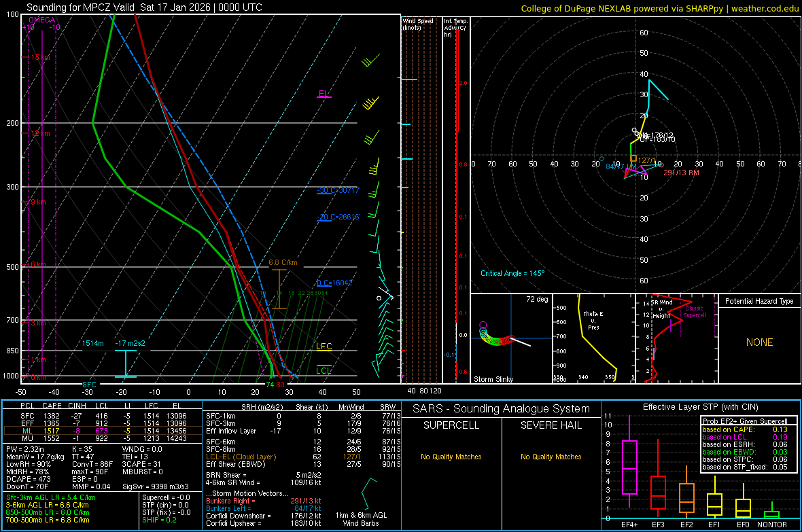802x532 pixels.
Task: Select '850-500mb LR = 6.0 C/km'
Action: [x=48, y=512]
